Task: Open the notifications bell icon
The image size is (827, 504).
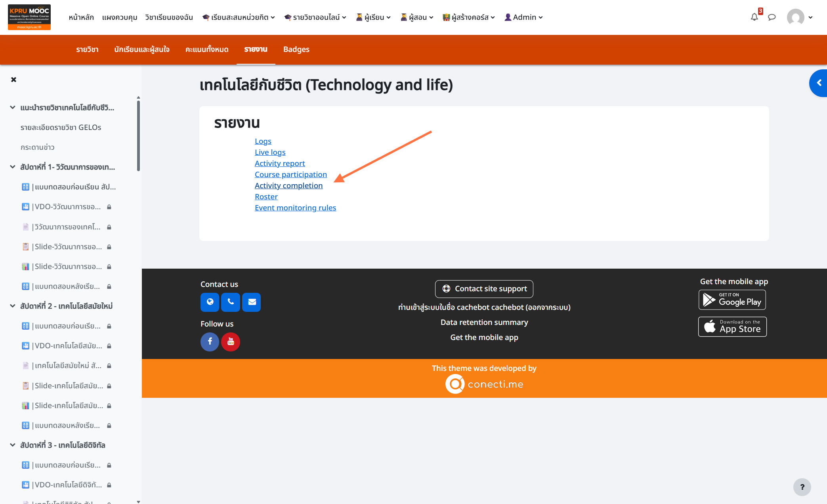Action: (754, 17)
